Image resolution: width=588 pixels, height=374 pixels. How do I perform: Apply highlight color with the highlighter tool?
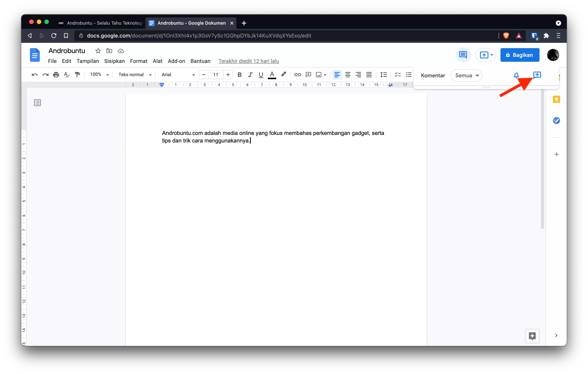[x=284, y=75]
